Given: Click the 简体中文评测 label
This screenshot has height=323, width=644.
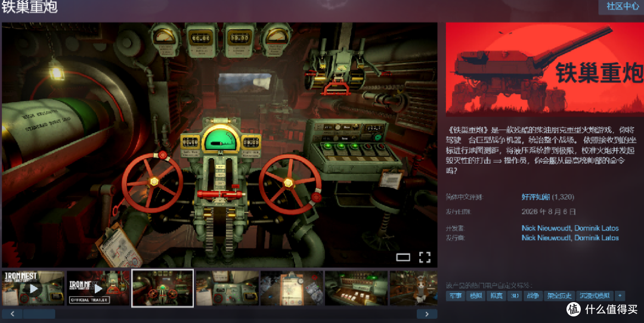Looking at the screenshot, I should click(x=464, y=197).
